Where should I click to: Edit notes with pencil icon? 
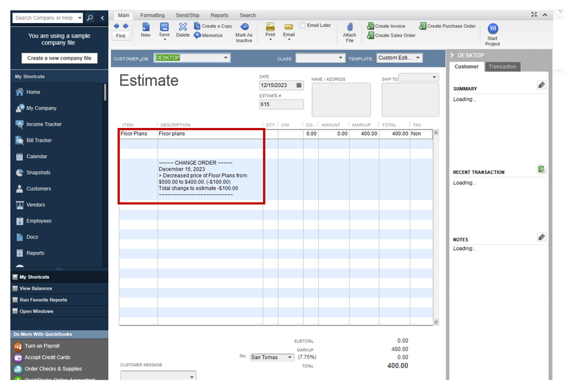pos(541,237)
